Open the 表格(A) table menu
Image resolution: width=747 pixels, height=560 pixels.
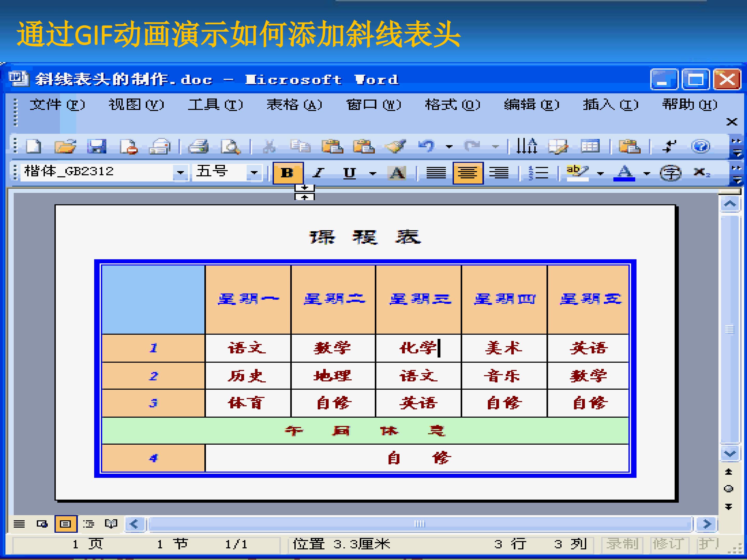pos(294,105)
